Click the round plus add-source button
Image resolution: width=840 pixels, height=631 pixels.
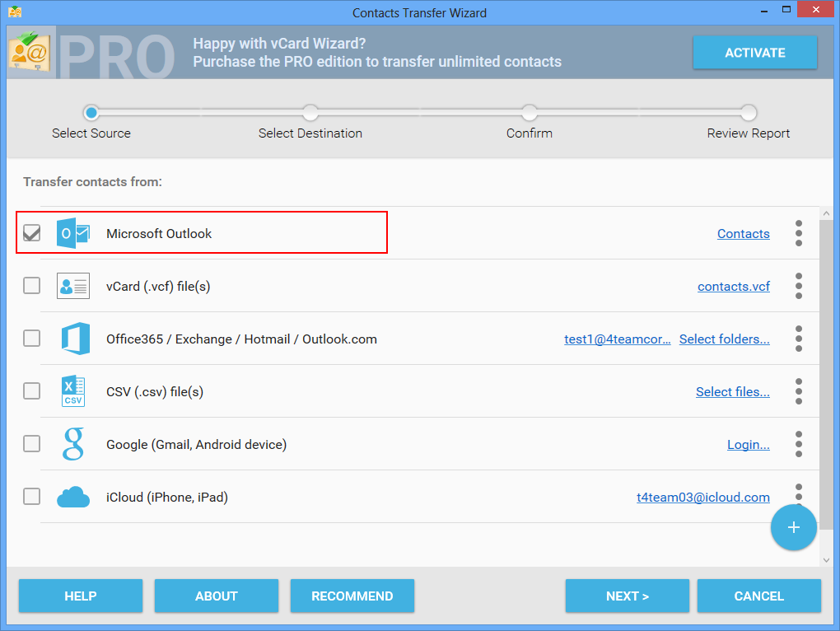(x=793, y=528)
